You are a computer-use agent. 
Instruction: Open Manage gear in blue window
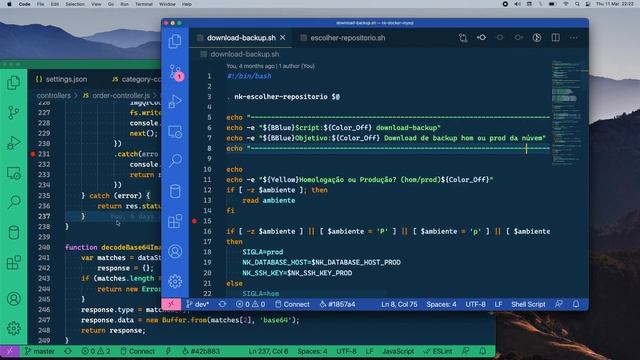pyautogui.click(x=175, y=281)
